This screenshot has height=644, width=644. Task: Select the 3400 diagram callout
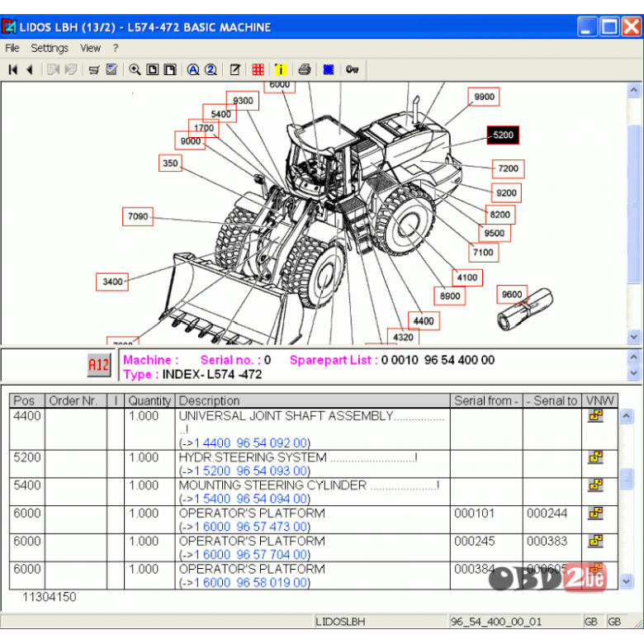[x=112, y=282]
